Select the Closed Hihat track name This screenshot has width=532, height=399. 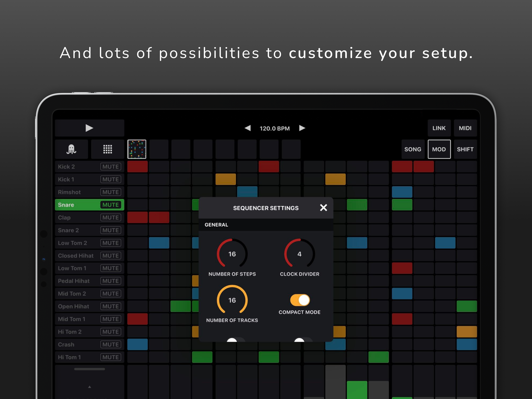coord(76,256)
